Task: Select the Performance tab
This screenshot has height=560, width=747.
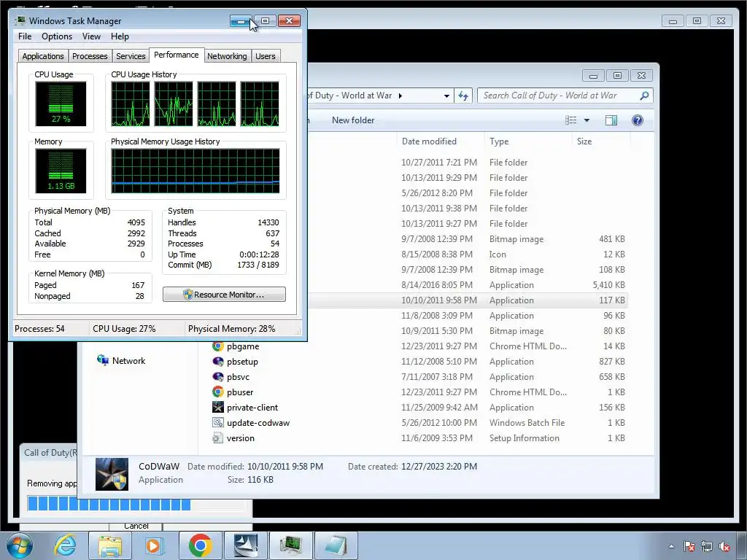Action: coord(177,55)
